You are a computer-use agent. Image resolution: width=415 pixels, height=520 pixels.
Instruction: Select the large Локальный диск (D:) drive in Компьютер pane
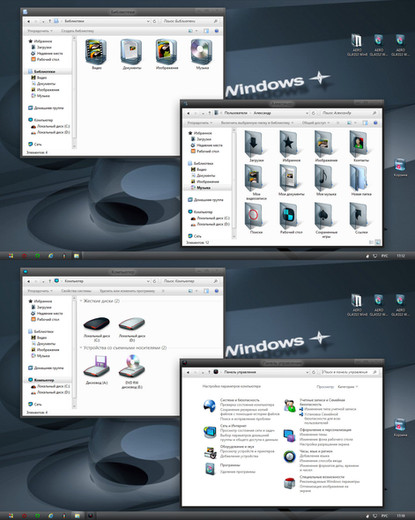click(x=132, y=324)
